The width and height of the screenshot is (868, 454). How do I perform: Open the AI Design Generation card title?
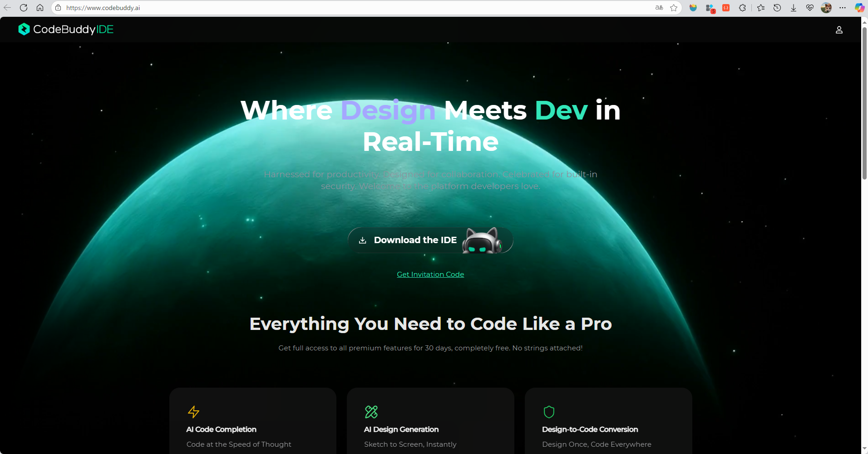pos(401,429)
